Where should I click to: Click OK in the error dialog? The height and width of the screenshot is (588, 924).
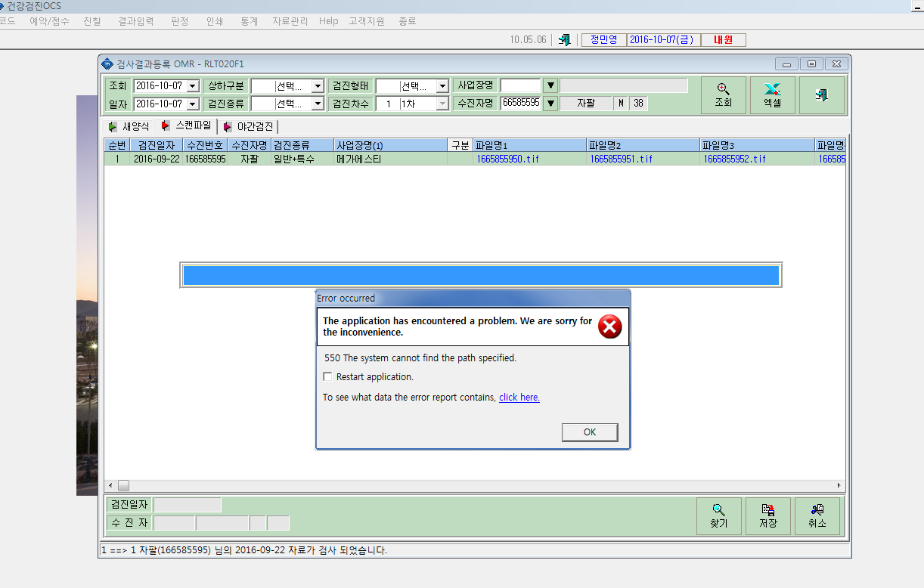590,432
